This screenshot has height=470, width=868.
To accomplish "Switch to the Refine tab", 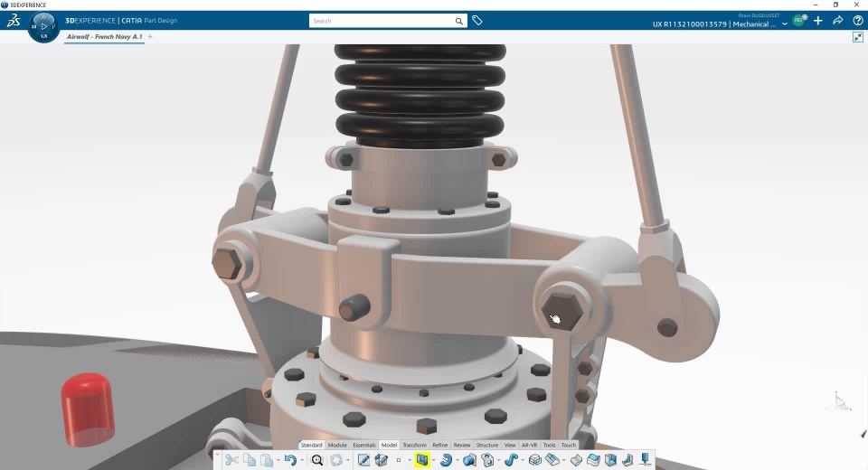I will [x=440, y=445].
